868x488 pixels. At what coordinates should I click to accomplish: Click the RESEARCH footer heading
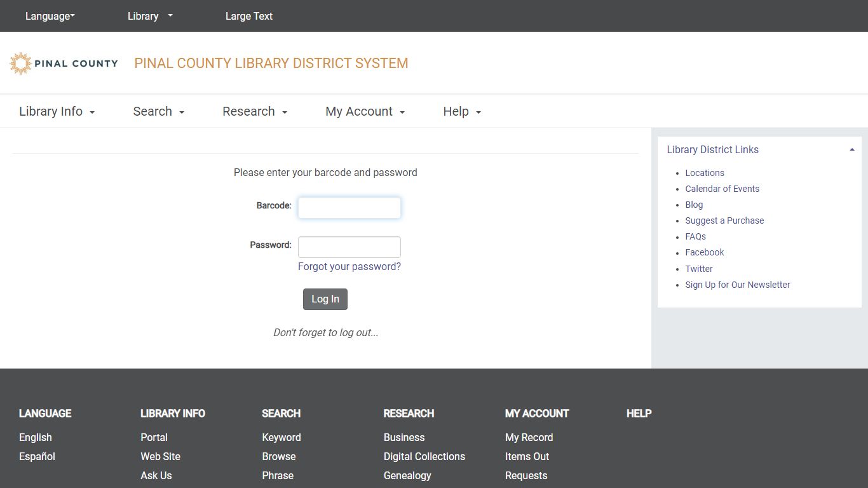click(x=409, y=414)
